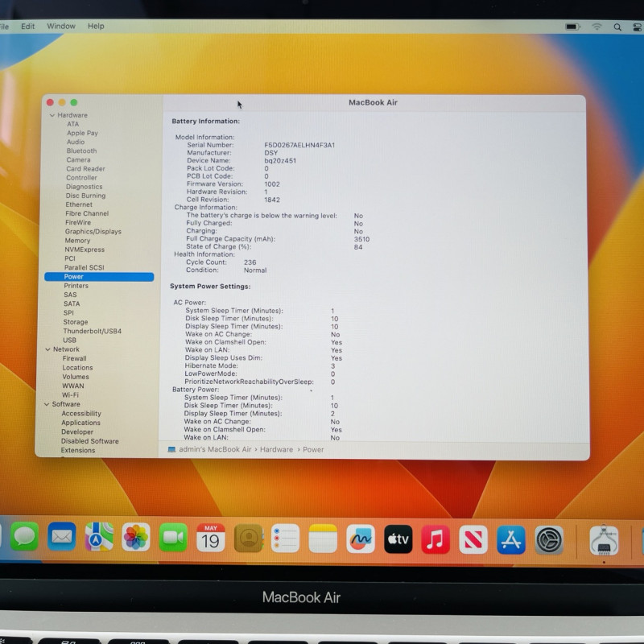This screenshot has height=644, width=644.
Task: Select Ethernet in the sidebar
Action: [x=79, y=205]
